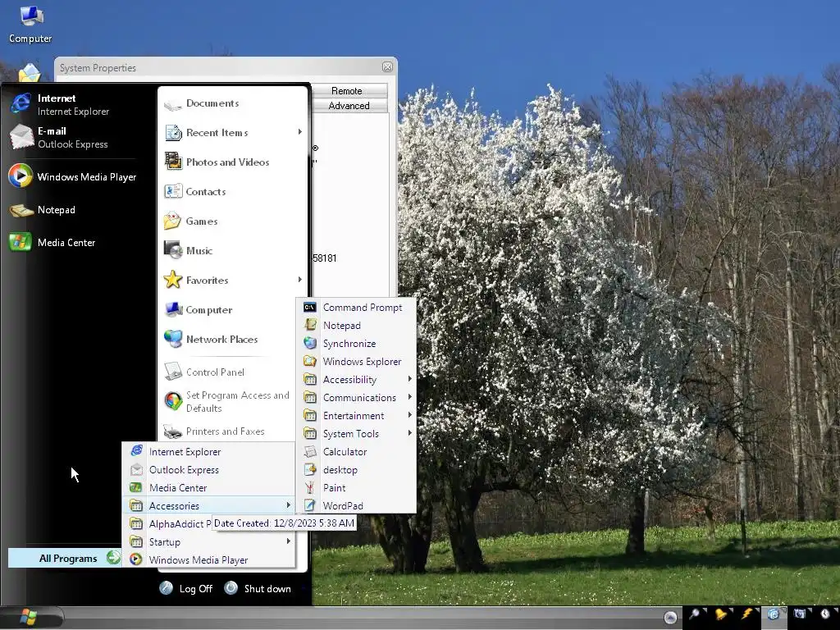The width and height of the screenshot is (840, 630).
Task: Show hidden tray icons with round arrow
Action: pyautogui.click(x=670, y=618)
